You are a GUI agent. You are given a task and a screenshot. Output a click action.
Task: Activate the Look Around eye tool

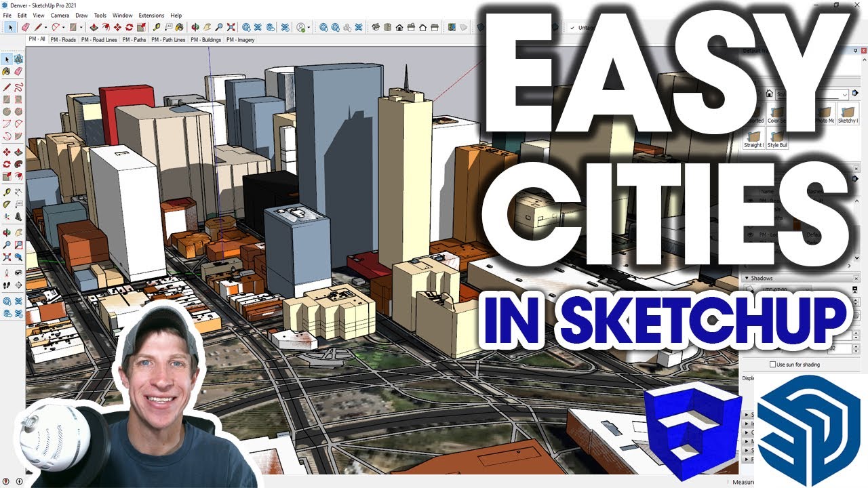pyautogui.click(x=18, y=272)
